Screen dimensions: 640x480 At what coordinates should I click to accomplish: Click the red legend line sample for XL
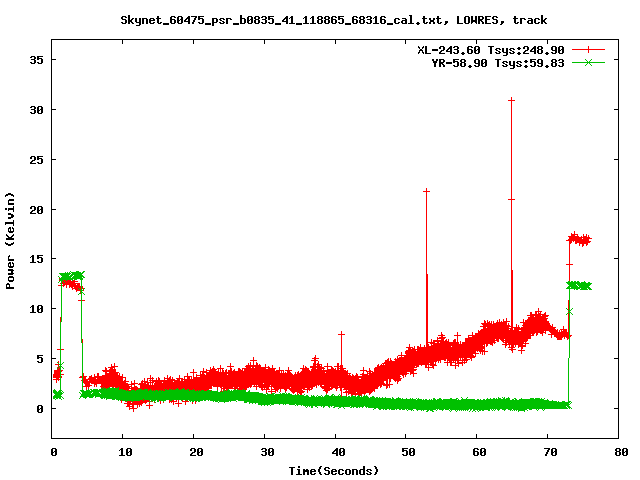[x=588, y=50]
